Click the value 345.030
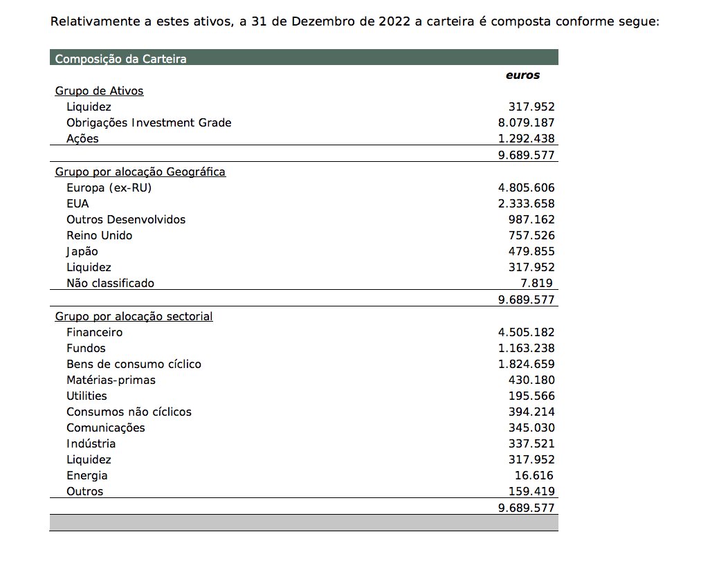Image resolution: width=728 pixels, height=588 pixels. pyautogui.click(x=531, y=428)
